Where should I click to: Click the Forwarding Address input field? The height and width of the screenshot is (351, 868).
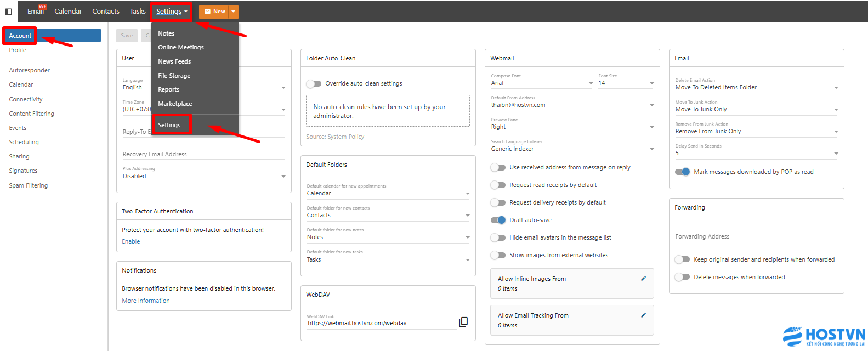point(756,236)
